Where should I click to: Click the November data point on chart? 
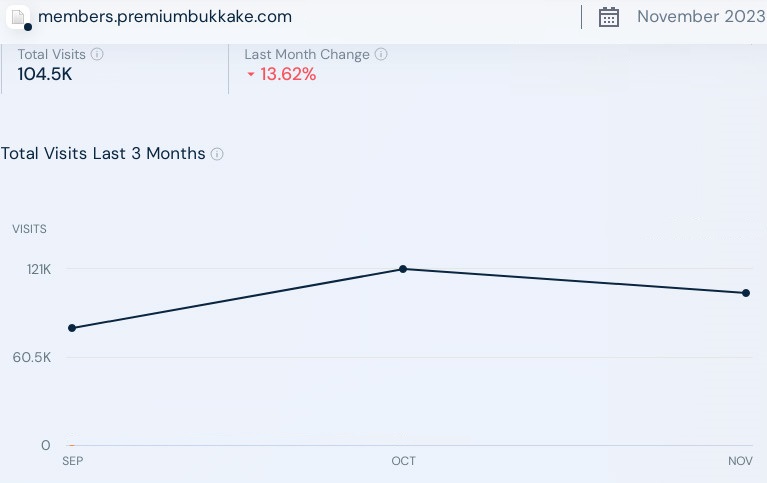746,293
